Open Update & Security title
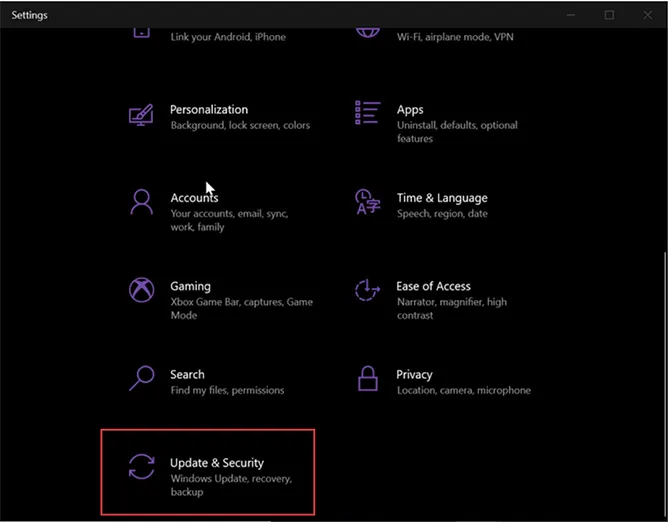668x522 pixels. [x=217, y=463]
